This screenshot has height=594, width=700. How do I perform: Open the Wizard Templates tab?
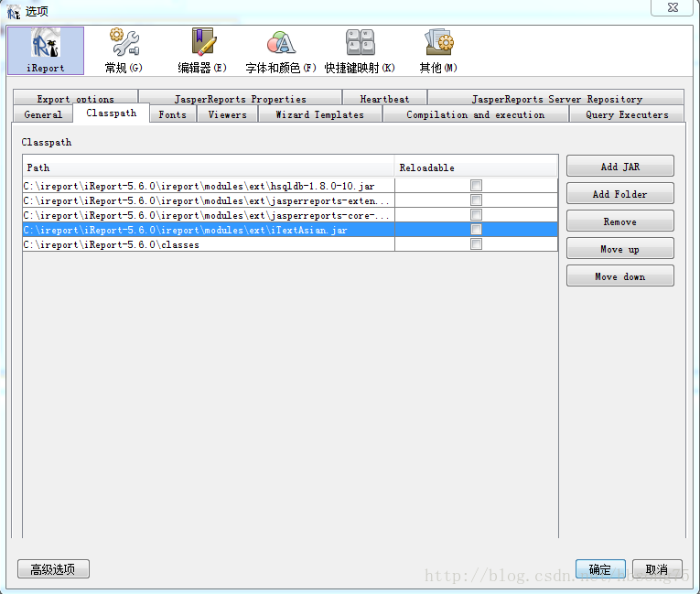pyautogui.click(x=319, y=114)
